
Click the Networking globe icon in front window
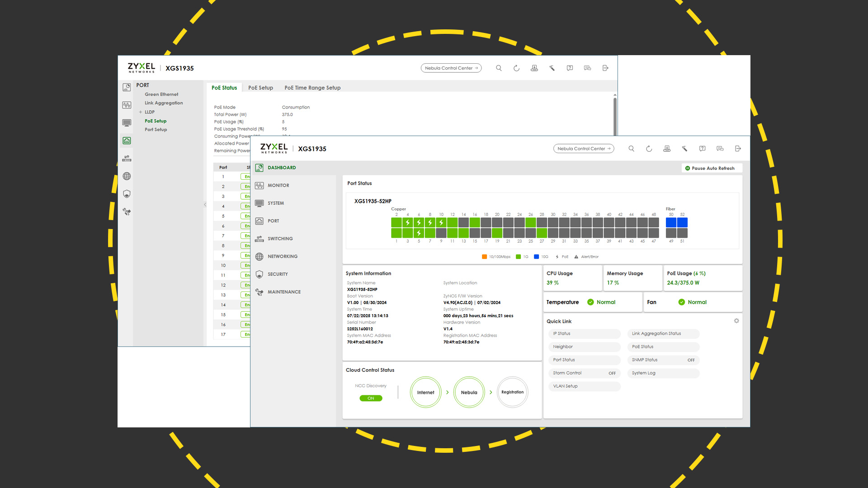[x=259, y=257]
